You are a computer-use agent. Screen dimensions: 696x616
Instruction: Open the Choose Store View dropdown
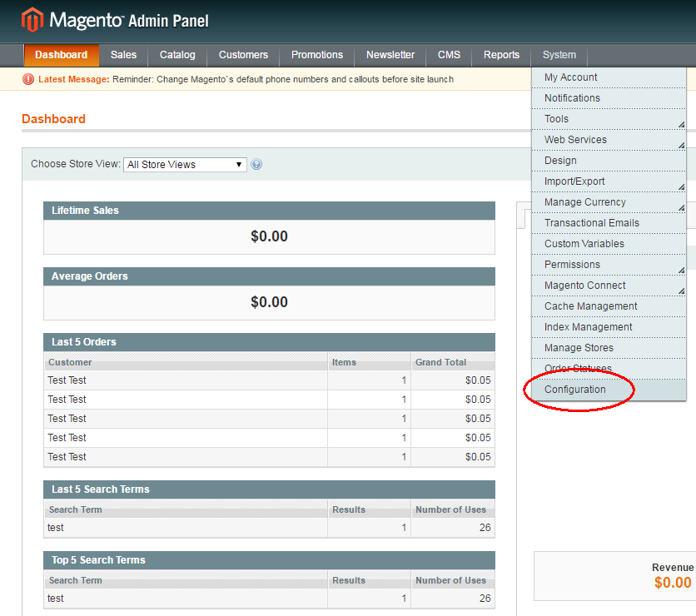tap(185, 165)
